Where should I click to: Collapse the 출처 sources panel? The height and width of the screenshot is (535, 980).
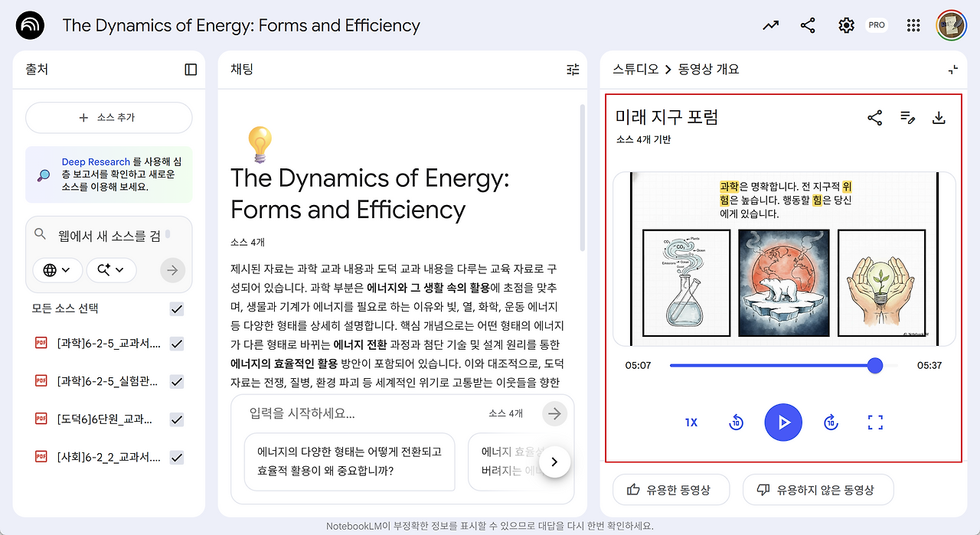[191, 70]
